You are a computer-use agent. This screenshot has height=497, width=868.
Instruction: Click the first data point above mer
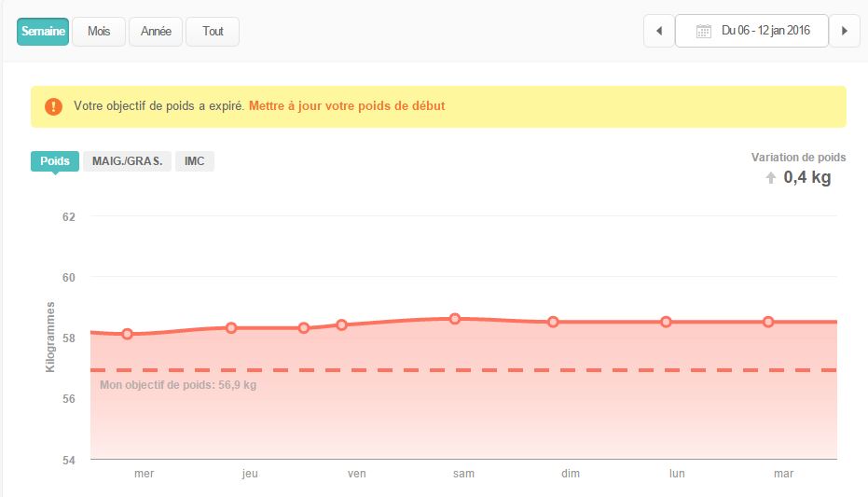click(127, 334)
